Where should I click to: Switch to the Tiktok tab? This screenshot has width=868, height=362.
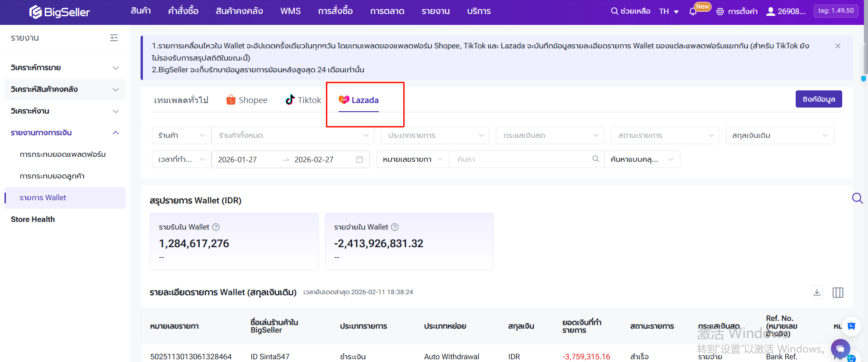pyautogui.click(x=303, y=100)
